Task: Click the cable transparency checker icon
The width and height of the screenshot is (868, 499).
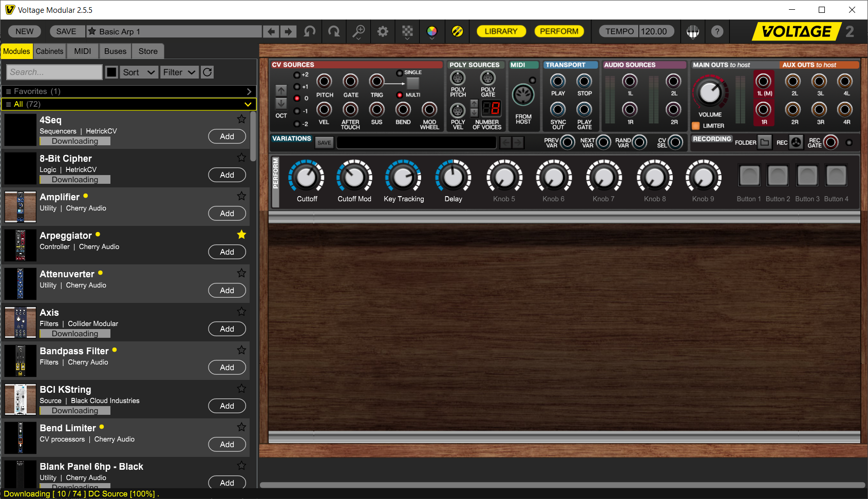Action: point(407,31)
